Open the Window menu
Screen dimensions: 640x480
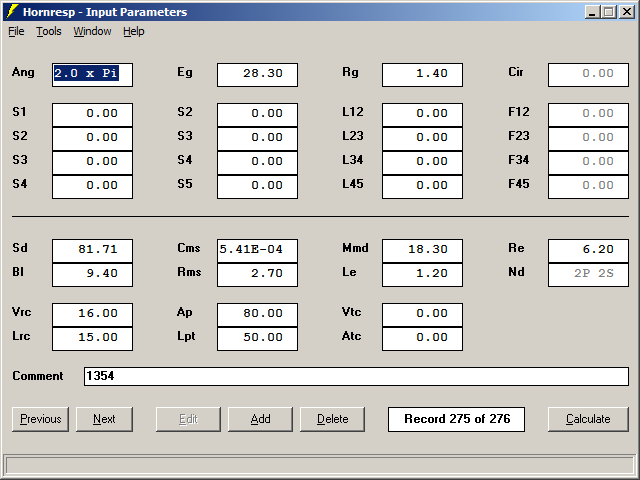(92, 31)
